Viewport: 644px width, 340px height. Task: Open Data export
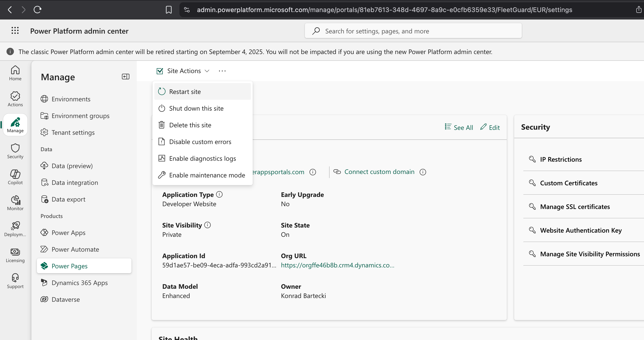point(84,199)
